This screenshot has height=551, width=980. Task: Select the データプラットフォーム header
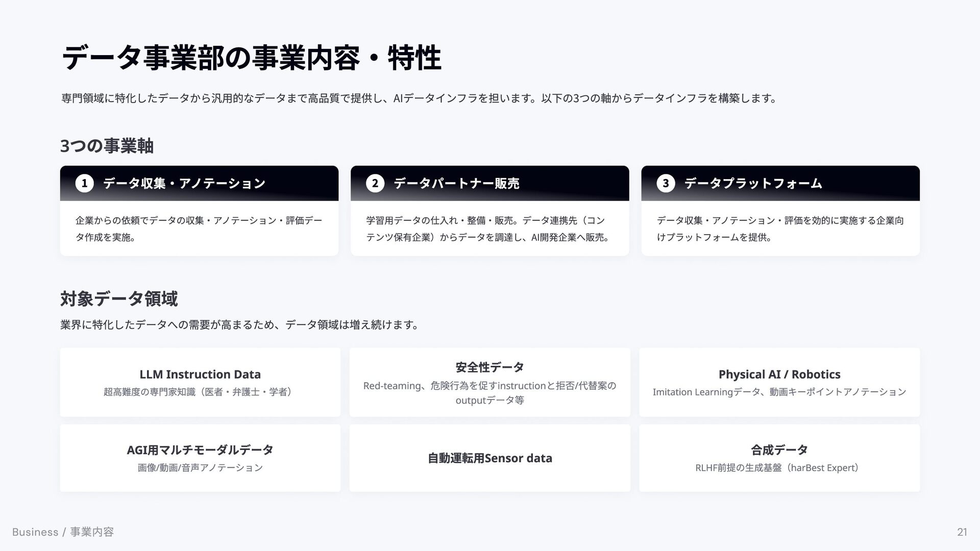click(753, 183)
